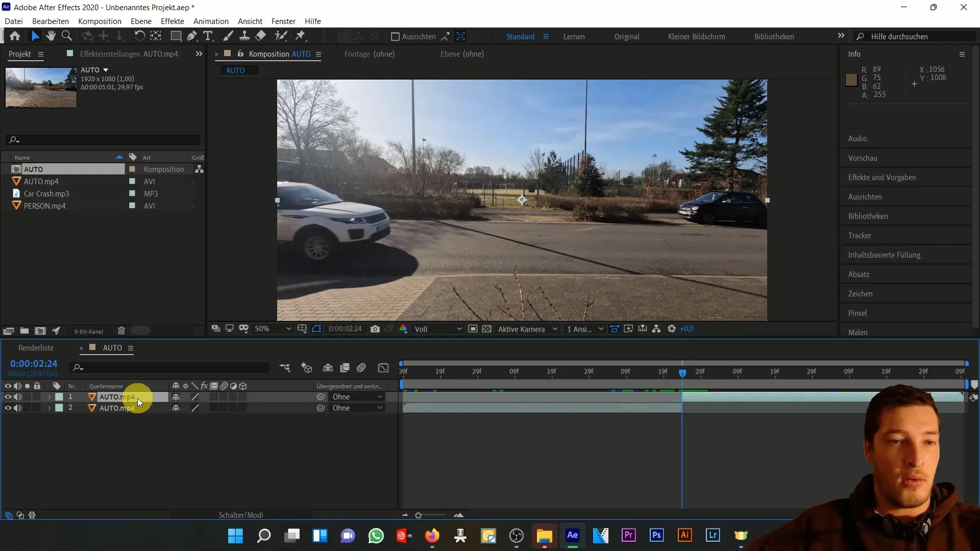This screenshot has width=980, height=551.
Task: Click the current timecode input field
Action: click(33, 363)
